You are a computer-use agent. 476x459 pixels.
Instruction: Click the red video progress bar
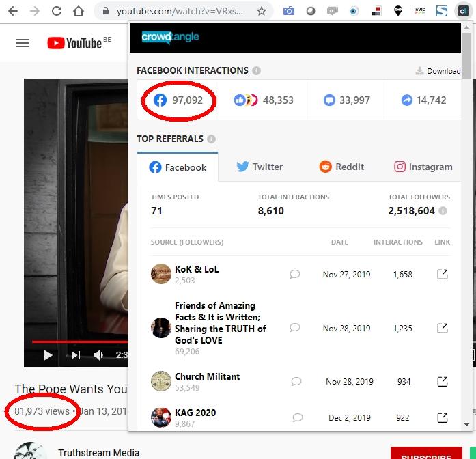point(79,342)
